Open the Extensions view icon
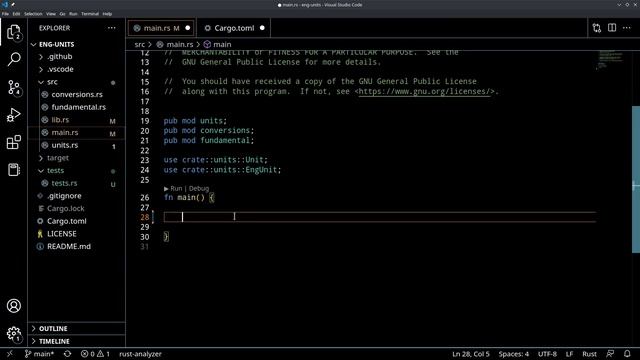Viewport: 640px width, 360px height. [x=14, y=142]
